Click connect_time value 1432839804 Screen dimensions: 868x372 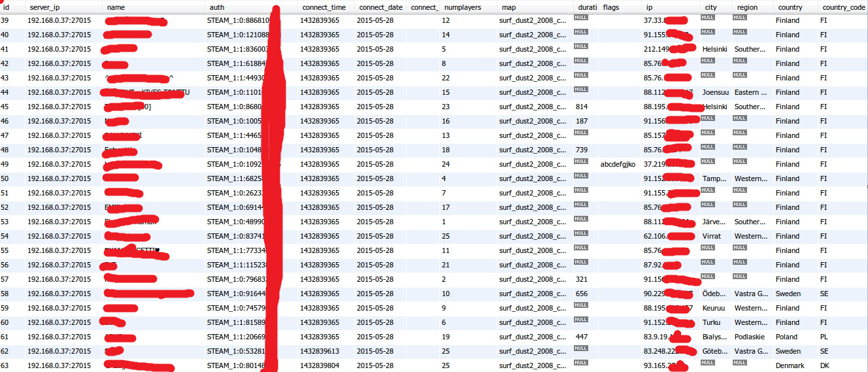pos(320,365)
